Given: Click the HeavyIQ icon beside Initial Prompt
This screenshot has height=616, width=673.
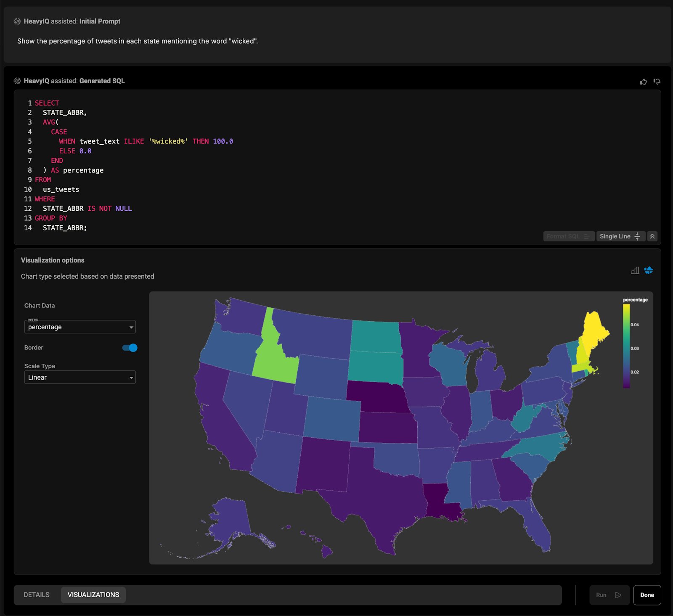Looking at the screenshot, I should (17, 21).
